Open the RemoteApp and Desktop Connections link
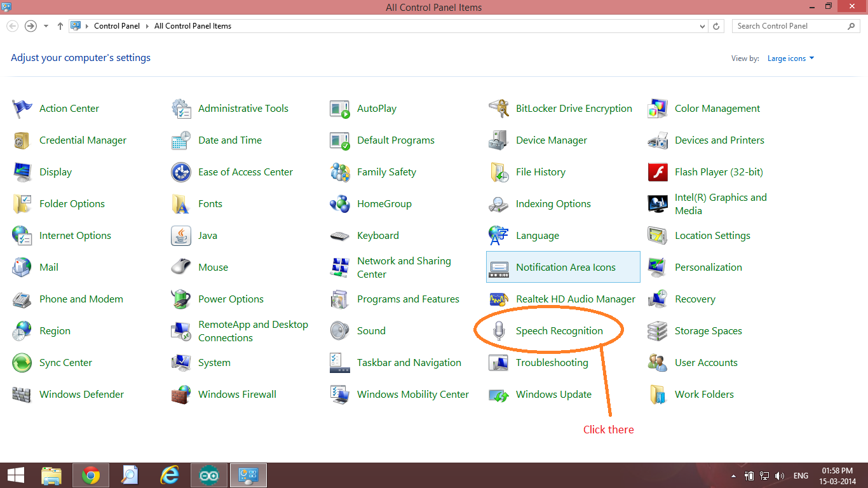 [253, 331]
